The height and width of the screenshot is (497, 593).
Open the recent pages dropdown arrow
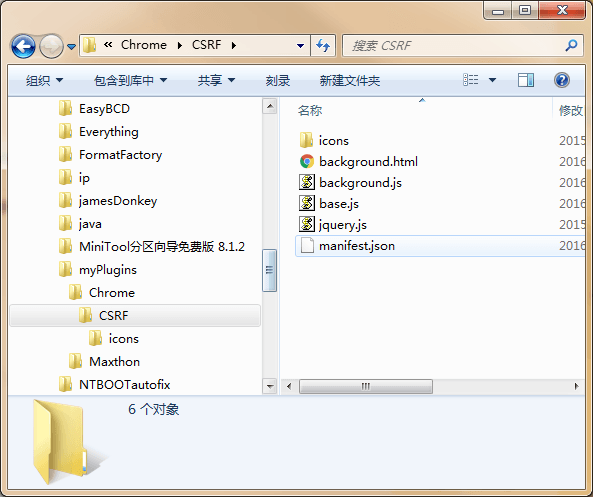pyautogui.click(x=71, y=47)
